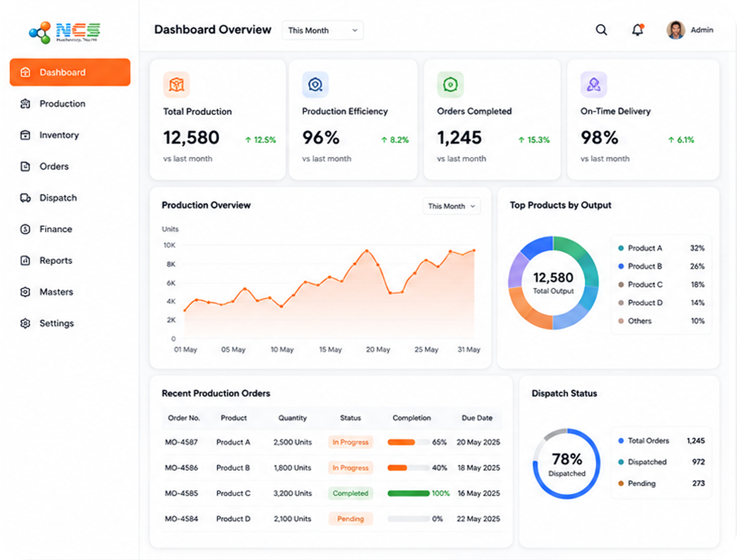Click the 65% completion progress bar
The width and height of the screenshot is (737, 560).
click(x=408, y=442)
